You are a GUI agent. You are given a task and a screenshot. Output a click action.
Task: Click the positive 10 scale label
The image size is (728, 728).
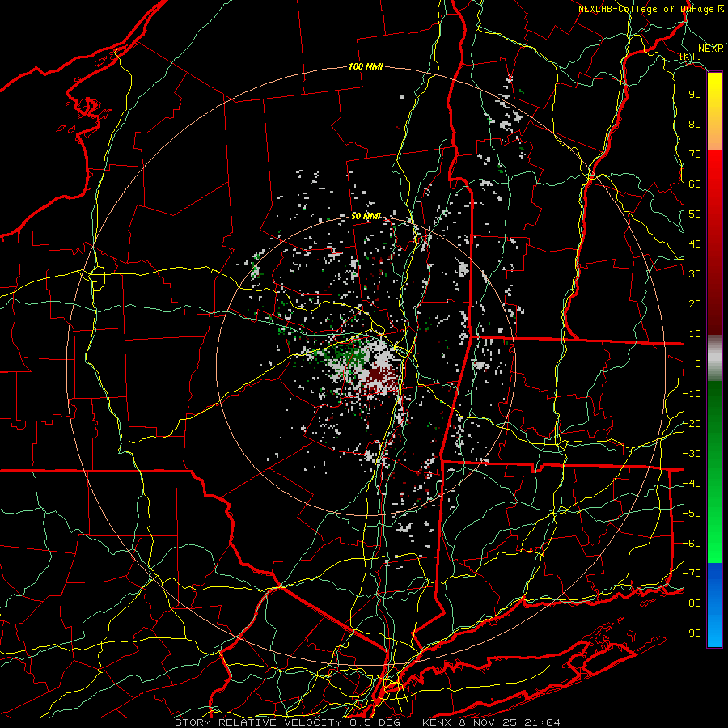click(x=695, y=334)
